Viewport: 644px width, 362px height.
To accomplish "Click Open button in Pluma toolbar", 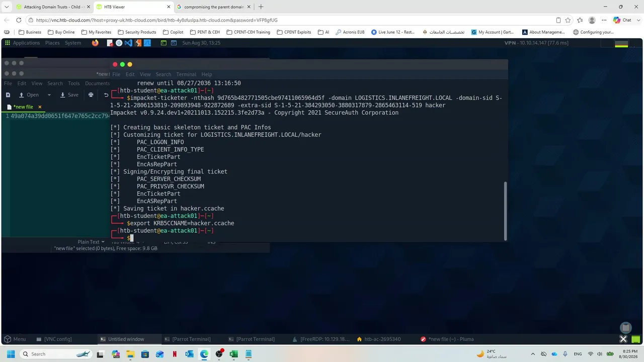I will [29, 95].
